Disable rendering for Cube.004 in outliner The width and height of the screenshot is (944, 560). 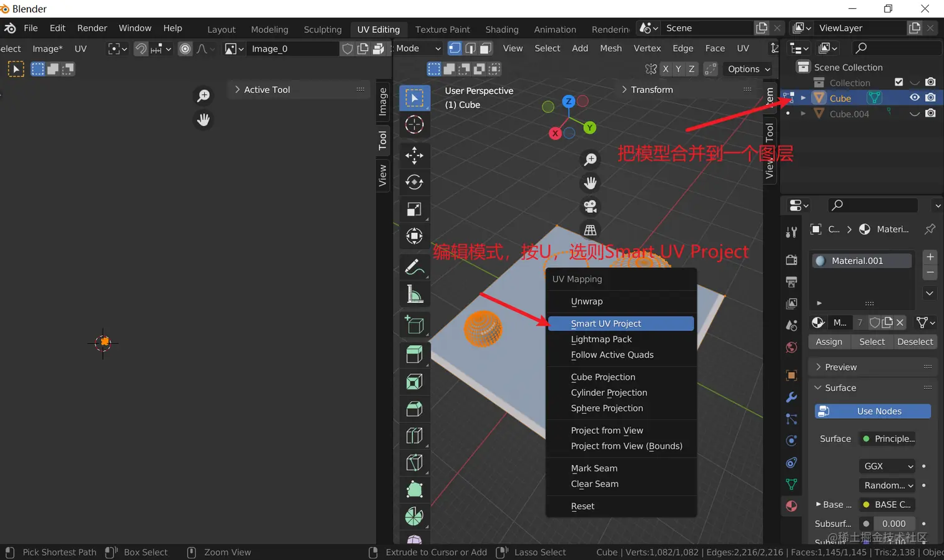[x=930, y=114]
